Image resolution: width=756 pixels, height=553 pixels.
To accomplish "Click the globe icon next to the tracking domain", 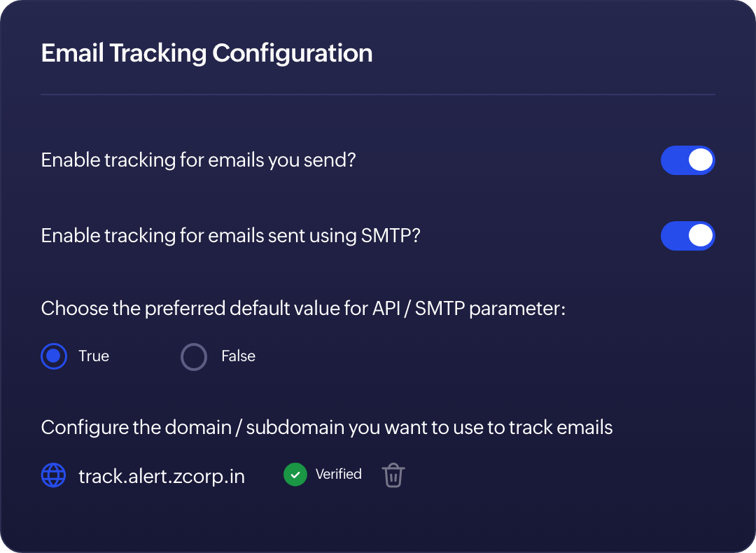I will point(53,475).
